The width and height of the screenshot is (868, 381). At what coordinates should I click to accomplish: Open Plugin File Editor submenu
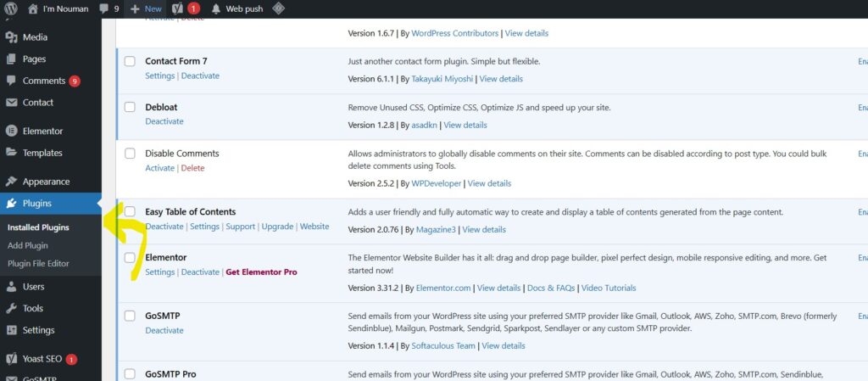pyautogui.click(x=38, y=264)
